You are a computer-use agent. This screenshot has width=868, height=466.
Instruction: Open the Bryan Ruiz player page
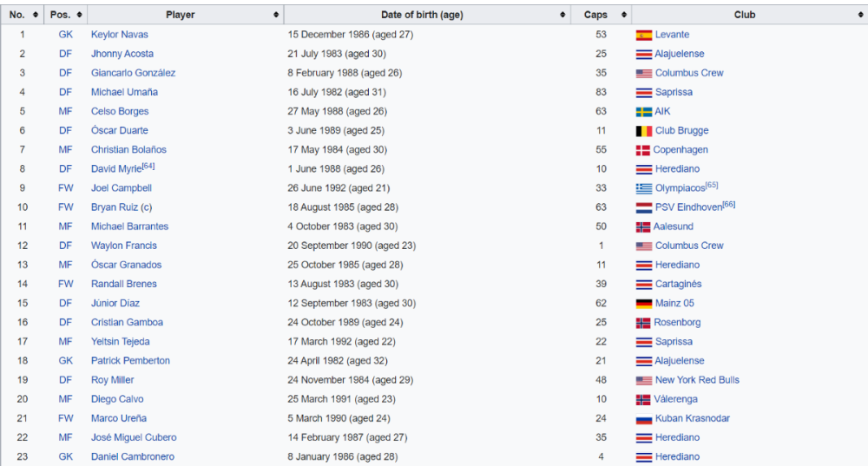(115, 207)
